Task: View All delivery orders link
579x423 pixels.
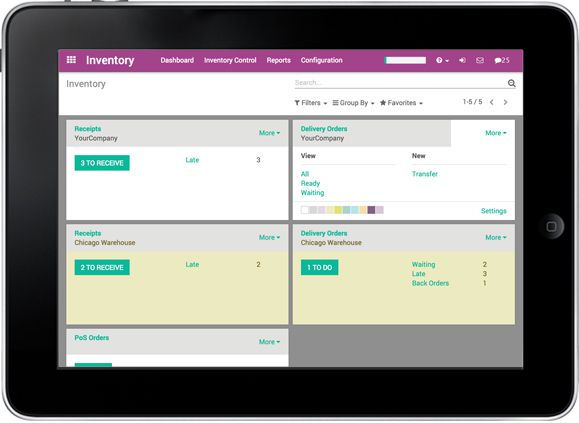Action: click(x=305, y=174)
